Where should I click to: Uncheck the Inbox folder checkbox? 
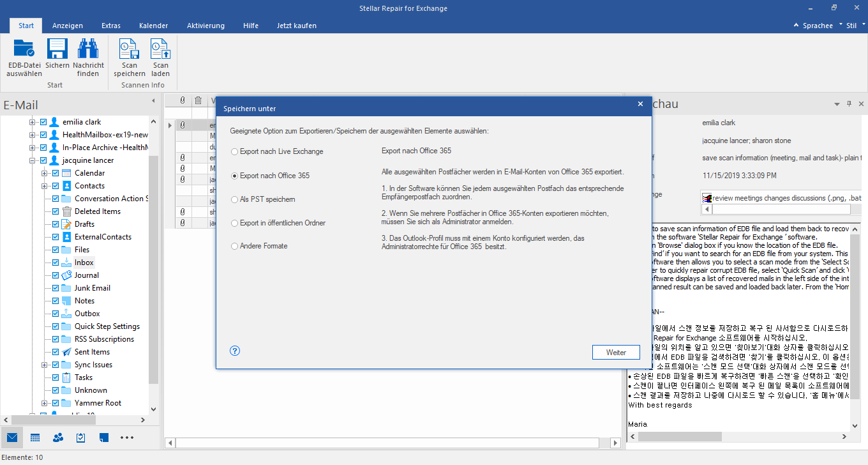(56, 263)
